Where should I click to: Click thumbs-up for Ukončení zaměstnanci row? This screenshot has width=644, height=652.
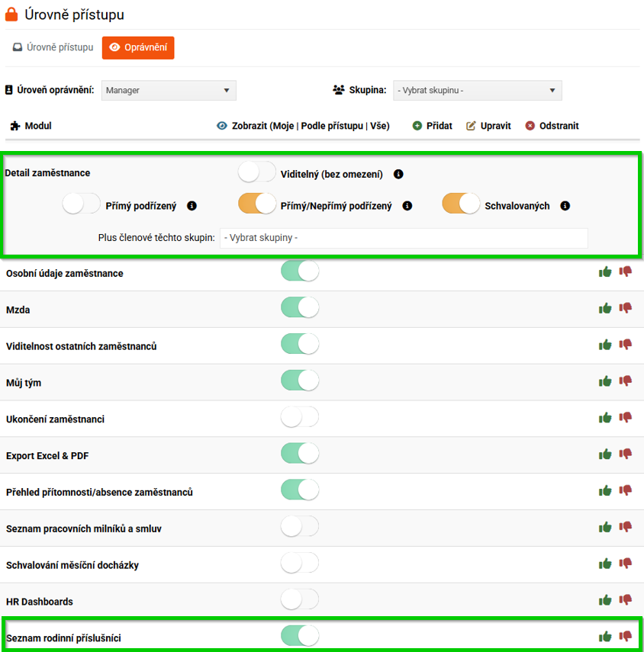[605, 417]
